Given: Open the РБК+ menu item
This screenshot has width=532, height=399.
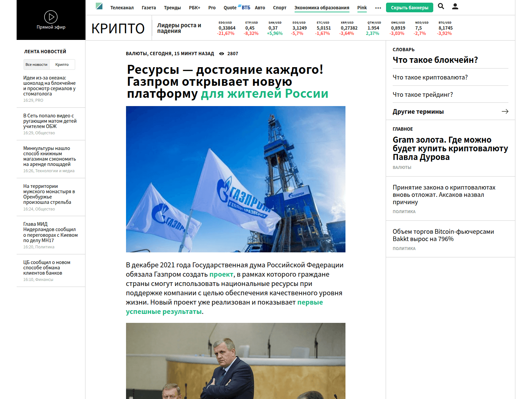Looking at the screenshot, I should (x=195, y=8).
